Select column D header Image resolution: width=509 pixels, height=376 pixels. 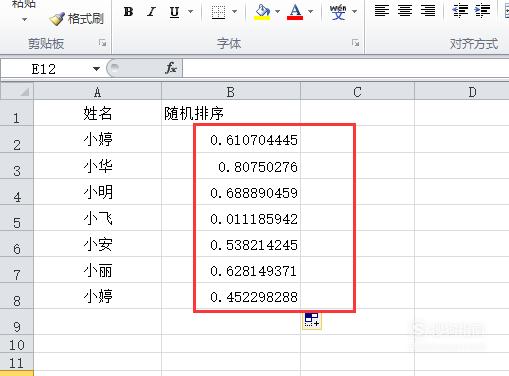pyautogui.click(x=462, y=92)
